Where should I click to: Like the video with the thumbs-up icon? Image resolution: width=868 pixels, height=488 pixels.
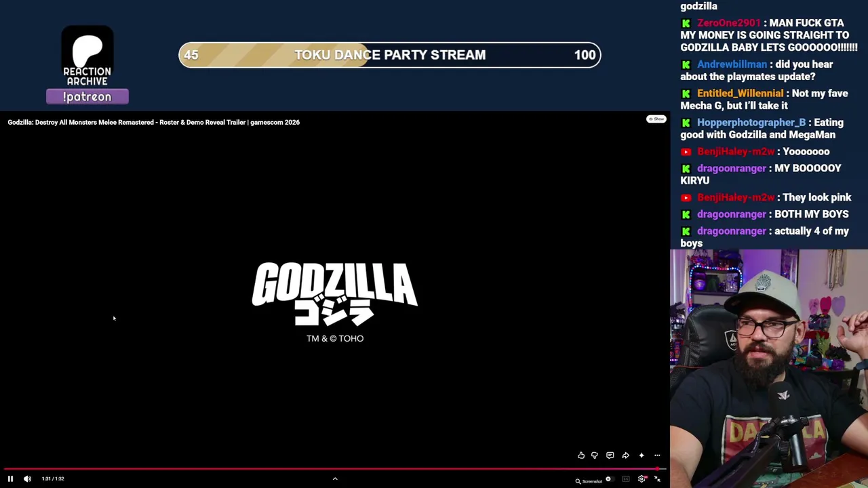pos(581,455)
